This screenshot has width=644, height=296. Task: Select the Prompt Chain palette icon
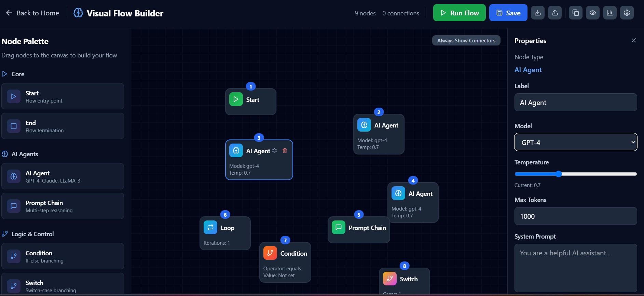(x=14, y=206)
